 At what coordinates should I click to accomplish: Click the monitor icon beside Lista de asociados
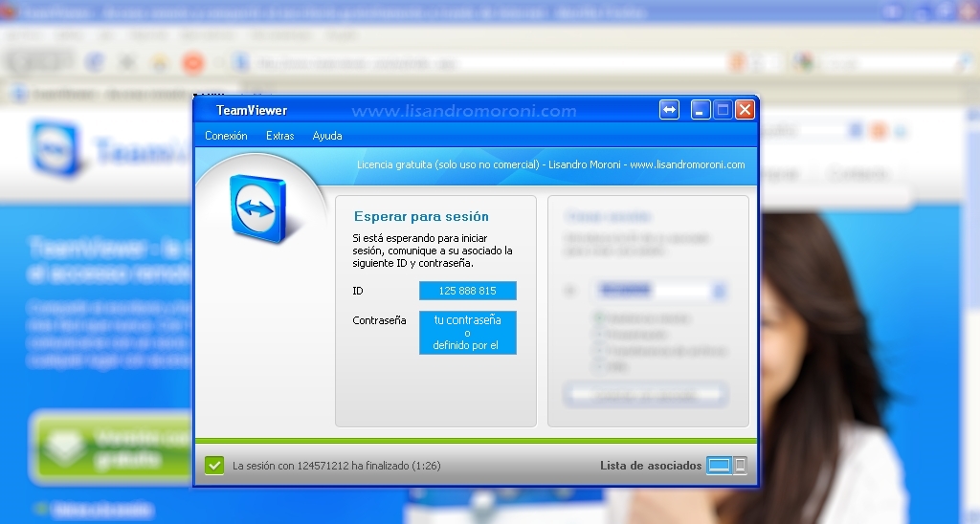[x=719, y=466]
